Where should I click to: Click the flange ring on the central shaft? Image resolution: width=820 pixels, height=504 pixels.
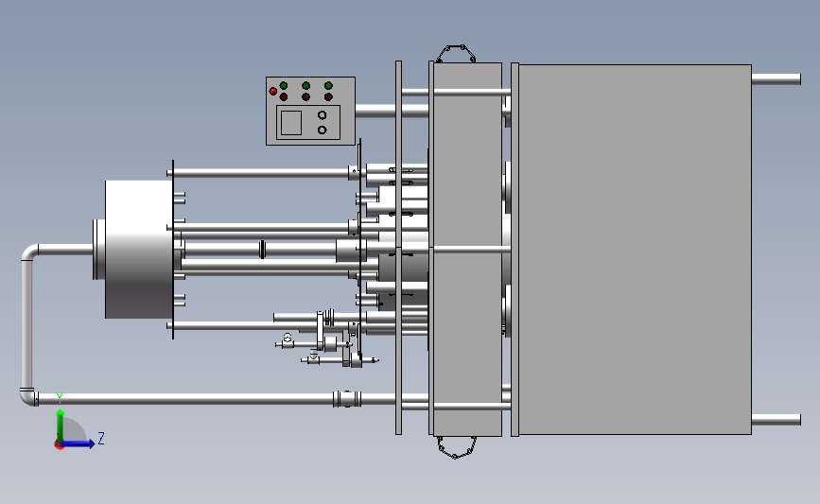tap(262, 250)
